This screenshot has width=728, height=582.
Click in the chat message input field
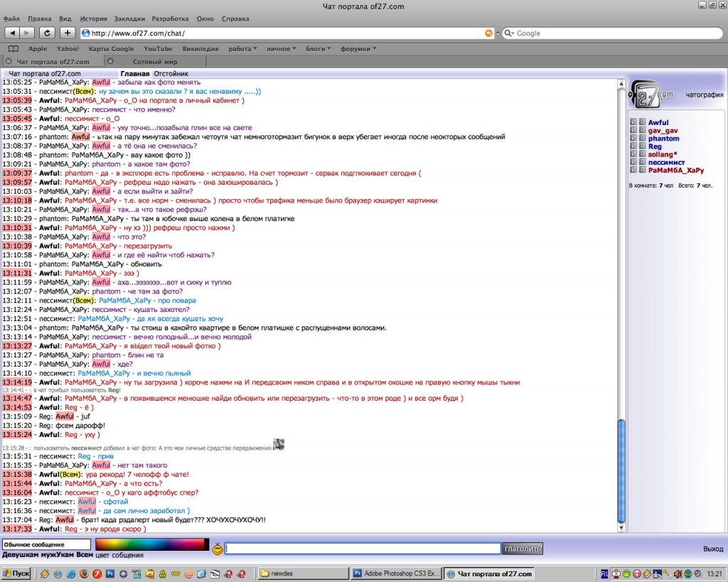(x=363, y=549)
